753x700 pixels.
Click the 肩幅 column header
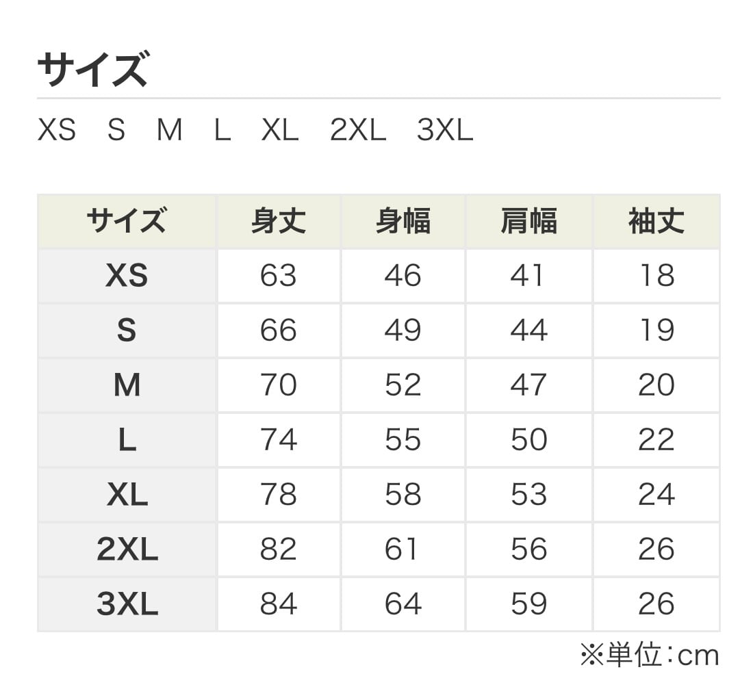[x=528, y=222]
